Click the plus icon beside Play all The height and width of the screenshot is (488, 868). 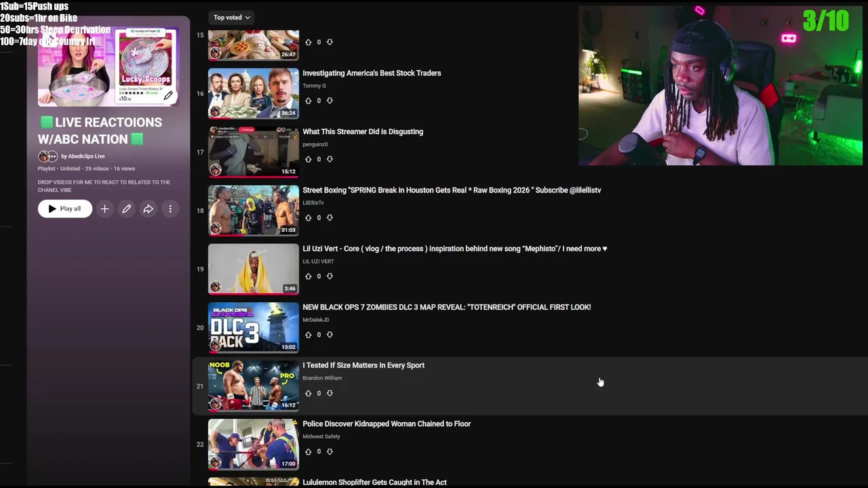pyautogui.click(x=104, y=209)
